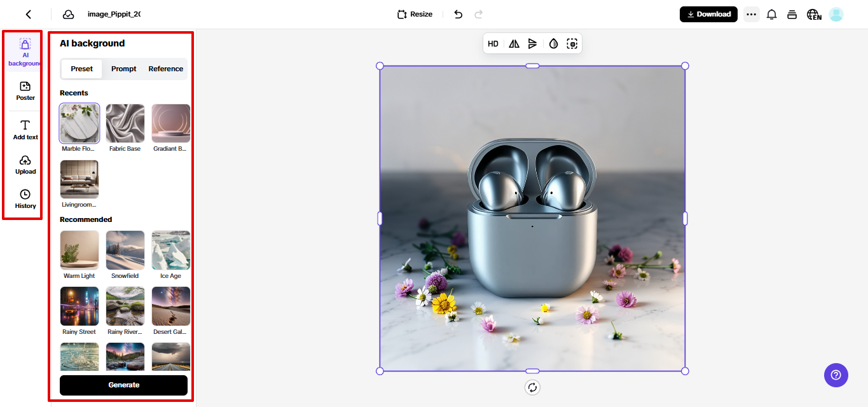Image resolution: width=868 pixels, height=407 pixels.
Task: Open the Upload panel
Action: (x=25, y=164)
